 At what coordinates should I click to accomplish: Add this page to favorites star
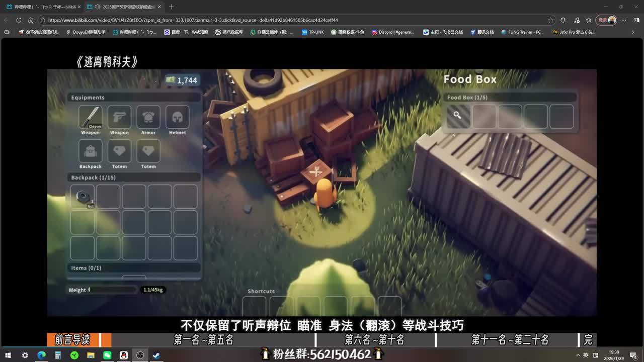pos(551,20)
